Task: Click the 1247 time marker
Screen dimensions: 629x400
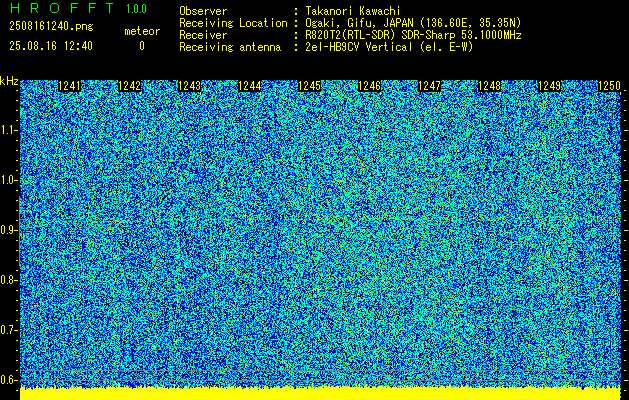Action: tap(430, 86)
